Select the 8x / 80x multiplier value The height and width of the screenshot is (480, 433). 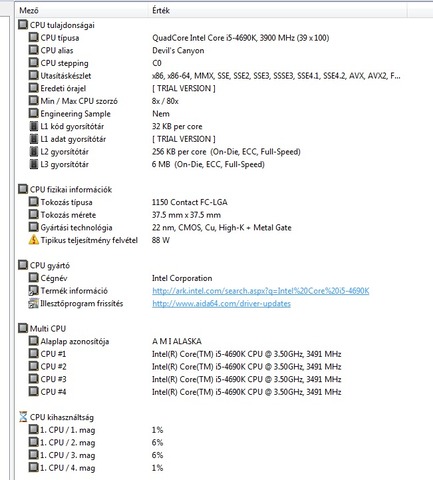pyautogui.click(x=165, y=101)
